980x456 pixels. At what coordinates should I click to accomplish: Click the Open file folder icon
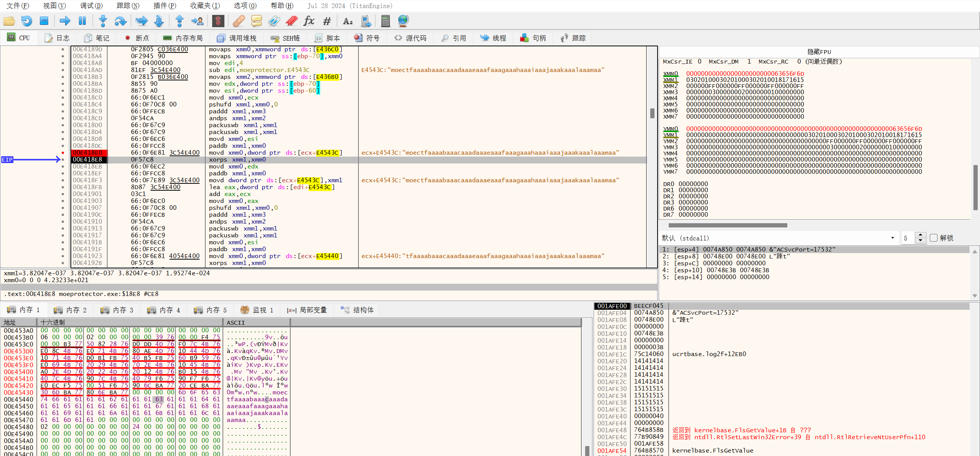9,21
